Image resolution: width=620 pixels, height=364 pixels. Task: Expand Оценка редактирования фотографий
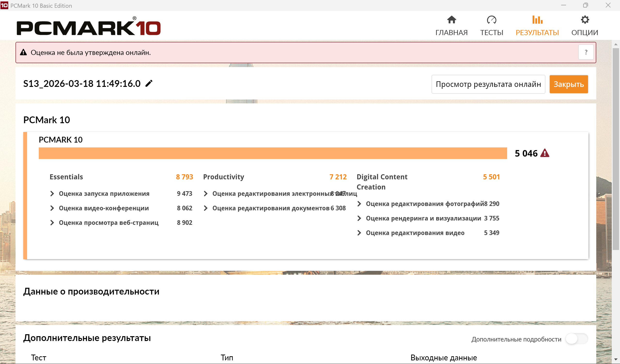tap(359, 204)
